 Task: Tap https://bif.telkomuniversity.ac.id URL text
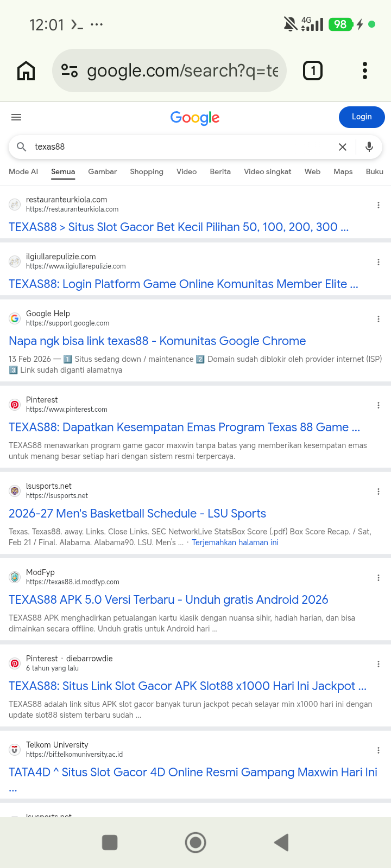74,755
